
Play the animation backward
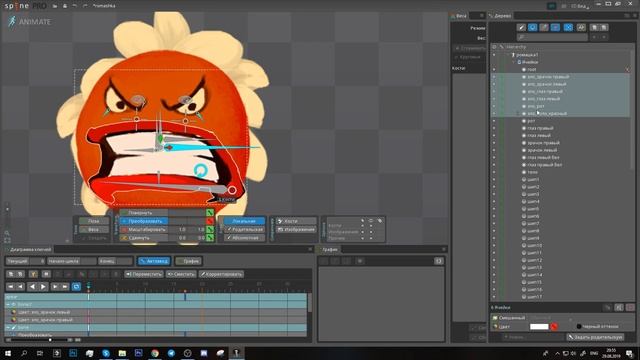[33, 287]
